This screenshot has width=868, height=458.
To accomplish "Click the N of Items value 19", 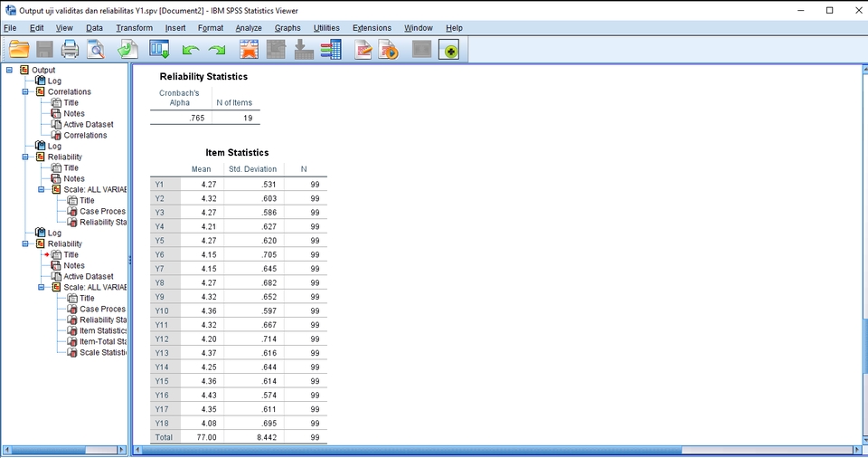I will point(248,118).
